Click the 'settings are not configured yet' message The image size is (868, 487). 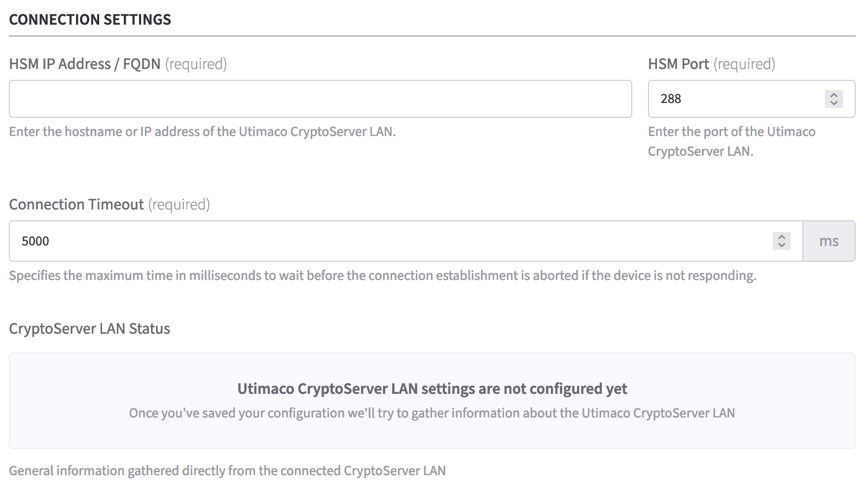pos(432,389)
